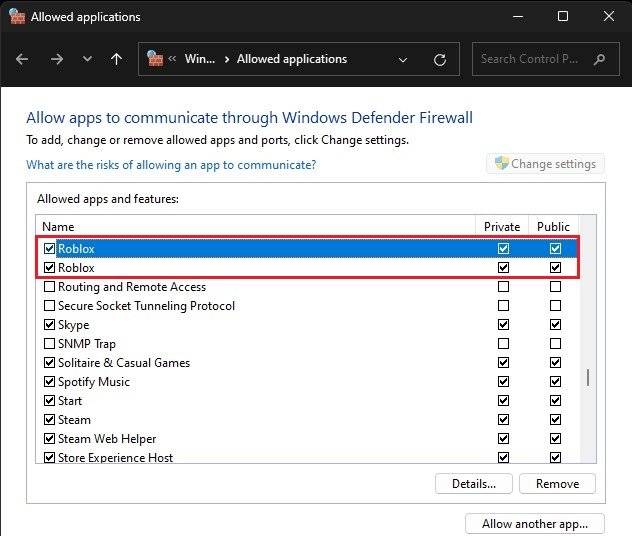Refresh the Allowed applications page

439,60
